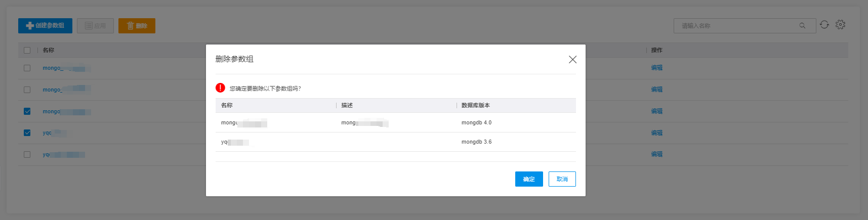
Task: Cancel deletion with 取消 button
Action: click(562, 179)
